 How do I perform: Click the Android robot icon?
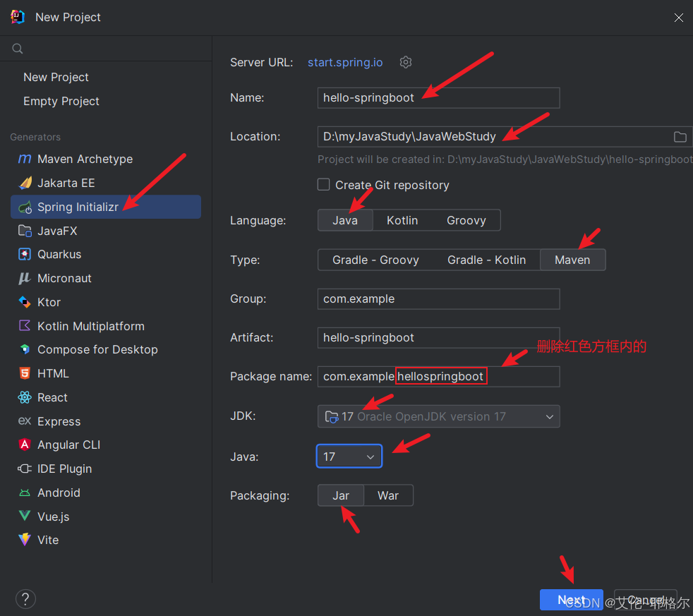25,493
